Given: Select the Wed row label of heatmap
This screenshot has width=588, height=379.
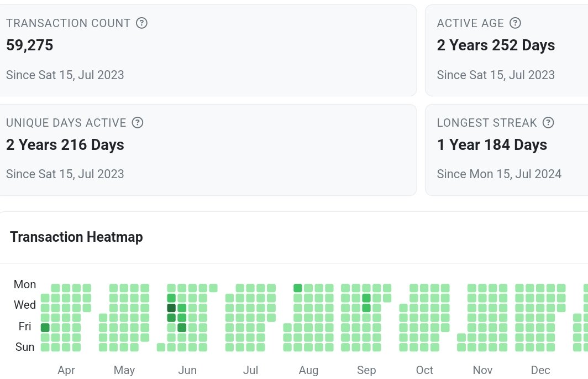Looking at the screenshot, I should pos(25,305).
